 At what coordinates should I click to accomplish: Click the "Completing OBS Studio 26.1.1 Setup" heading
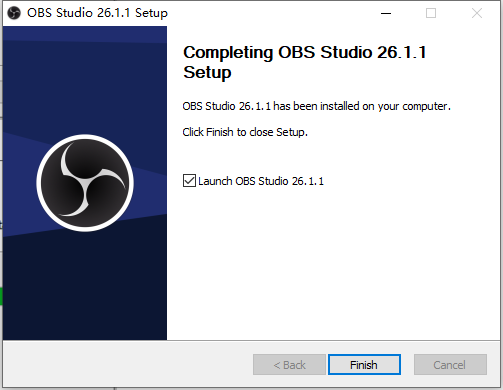304,62
